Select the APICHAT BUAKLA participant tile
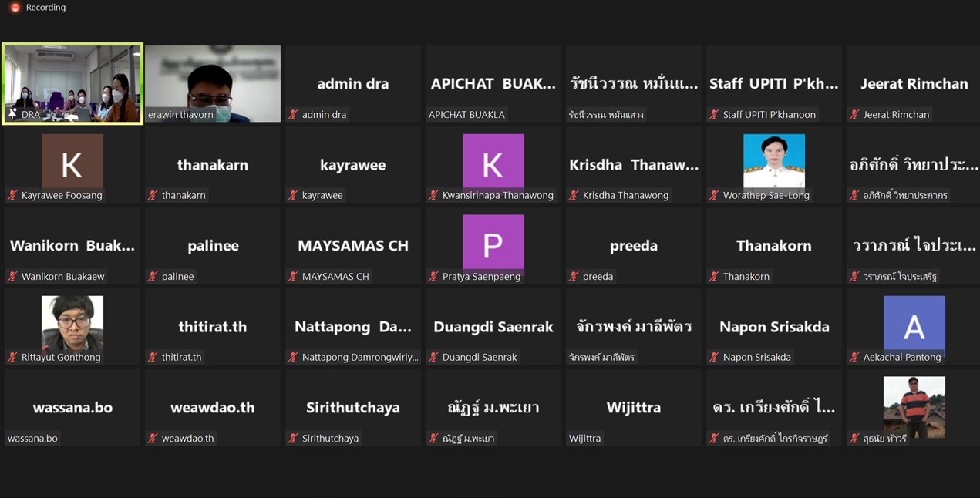Screen dimensions: 980x498 (493, 84)
